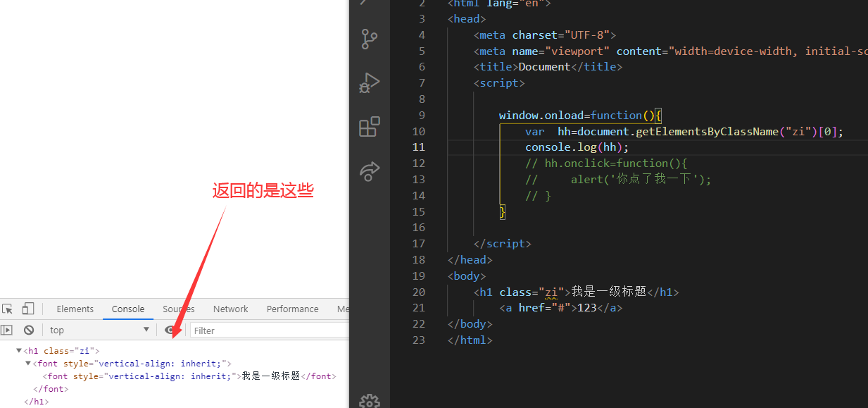Click the opening <script> tag line
Viewport: 868px width, 408px height.
click(x=500, y=83)
